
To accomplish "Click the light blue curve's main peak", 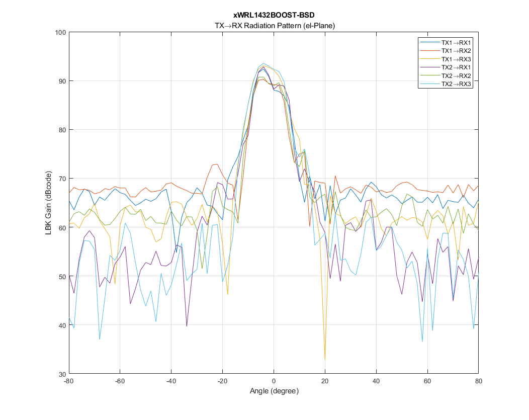I will pyautogui.click(x=263, y=64).
